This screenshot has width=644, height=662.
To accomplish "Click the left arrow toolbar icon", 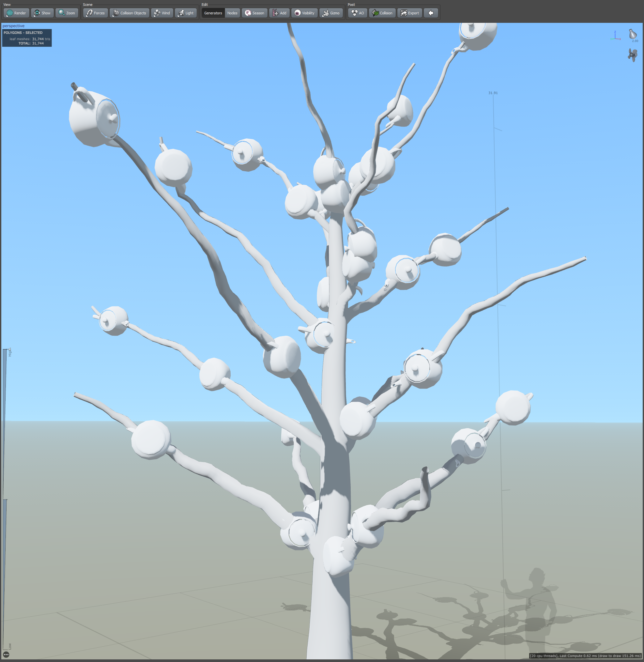I will (431, 13).
